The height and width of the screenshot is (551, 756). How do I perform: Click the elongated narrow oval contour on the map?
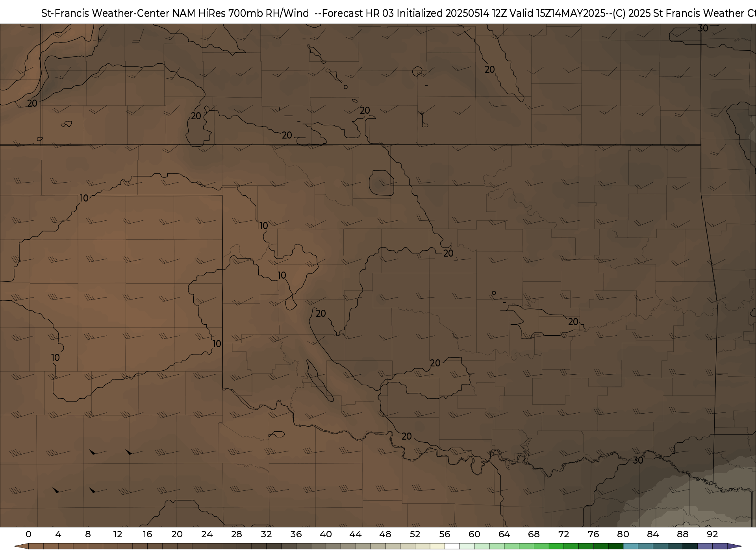coord(320,381)
